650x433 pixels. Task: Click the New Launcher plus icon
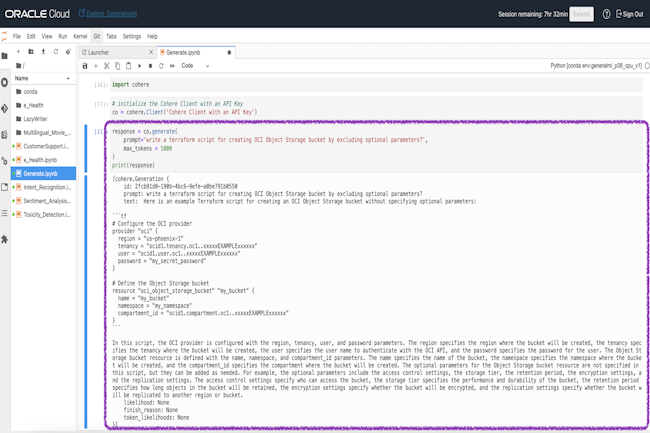click(x=18, y=52)
